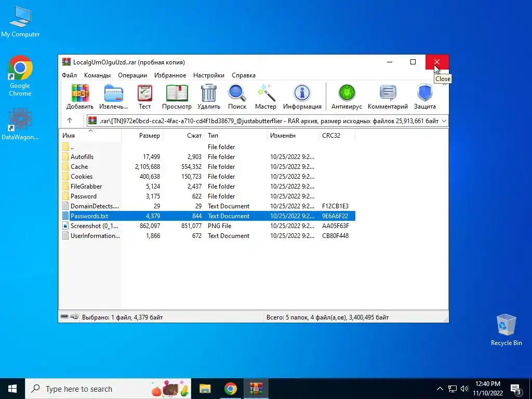Open the Recycle Bin

(506, 330)
